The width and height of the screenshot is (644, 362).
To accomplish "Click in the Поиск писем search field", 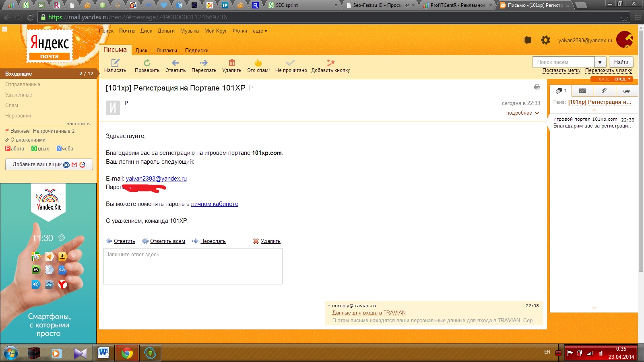I will pos(563,62).
